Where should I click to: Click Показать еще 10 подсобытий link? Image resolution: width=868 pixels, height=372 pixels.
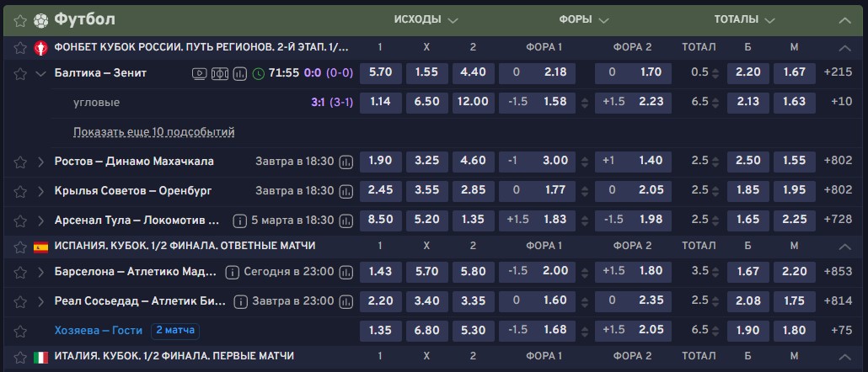point(153,132)
